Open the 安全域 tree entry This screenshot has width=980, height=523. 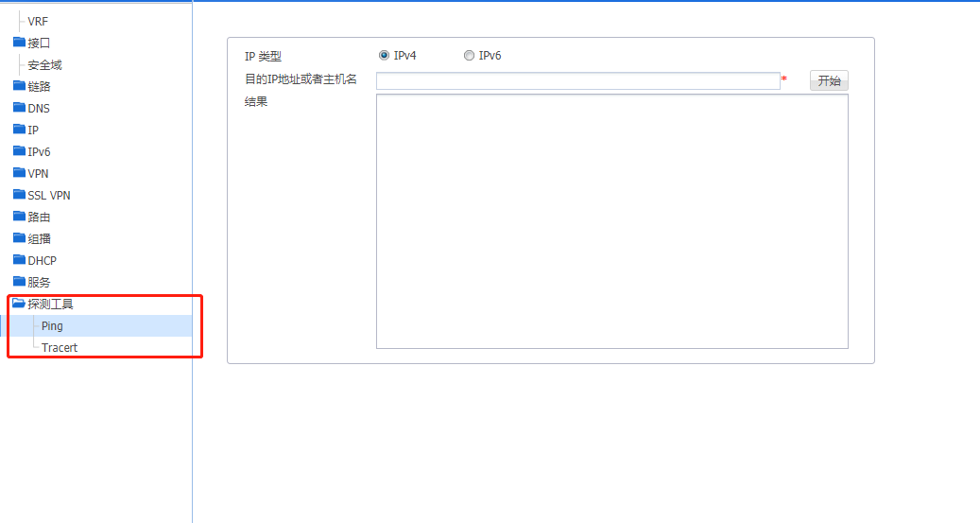(45, 65)
